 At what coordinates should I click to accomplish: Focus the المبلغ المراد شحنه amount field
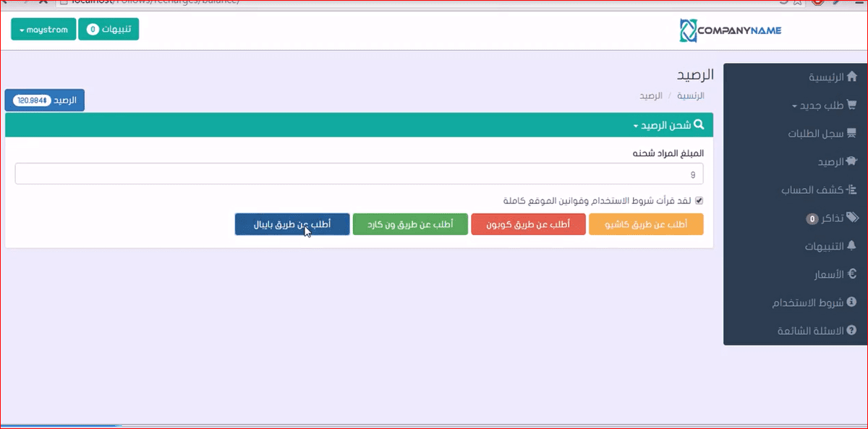359,174
